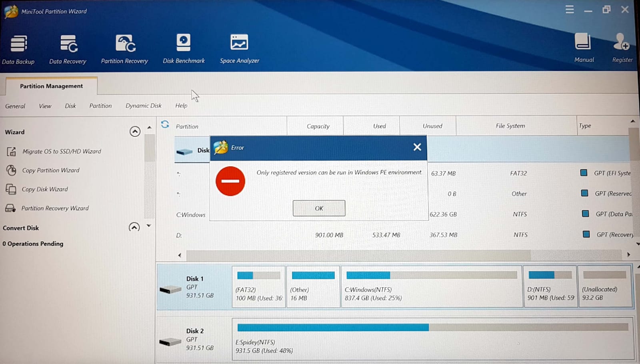This screenshot has width=640, height=364.
Task: Open the General menu
Action: pyautogui.click(x=15, y=106)
